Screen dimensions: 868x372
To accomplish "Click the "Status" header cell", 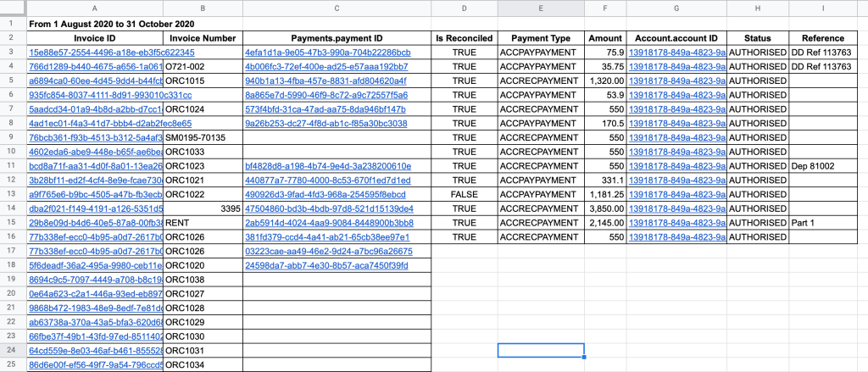I will coord(758,38).
